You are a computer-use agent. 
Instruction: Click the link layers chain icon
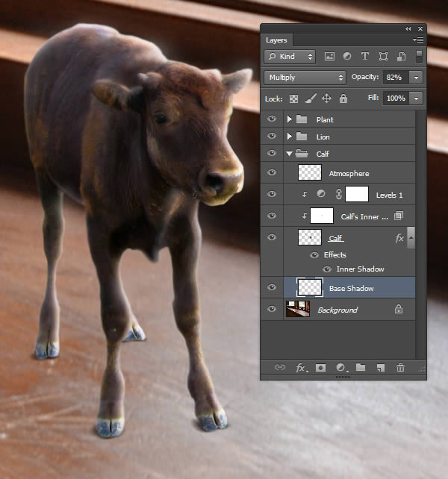tap(280, 367)
